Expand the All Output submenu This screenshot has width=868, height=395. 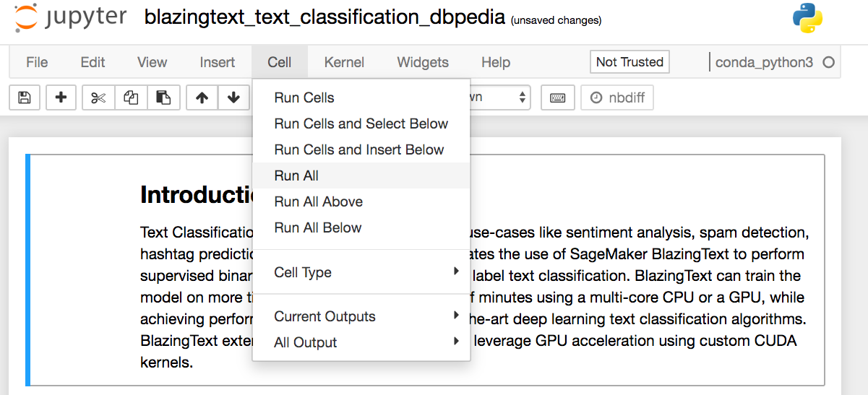tap(361, 342)
